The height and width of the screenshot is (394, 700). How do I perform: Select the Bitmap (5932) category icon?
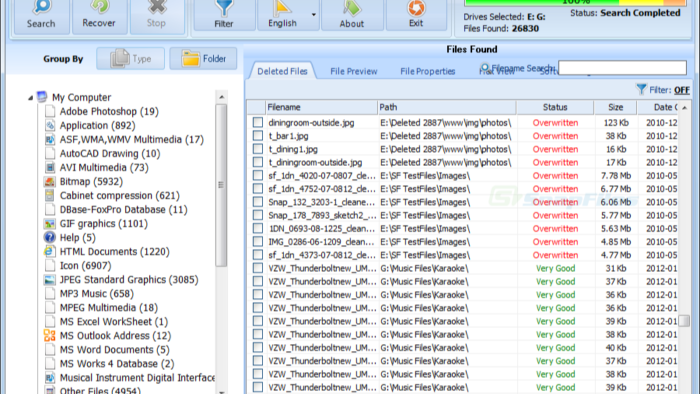50,182
